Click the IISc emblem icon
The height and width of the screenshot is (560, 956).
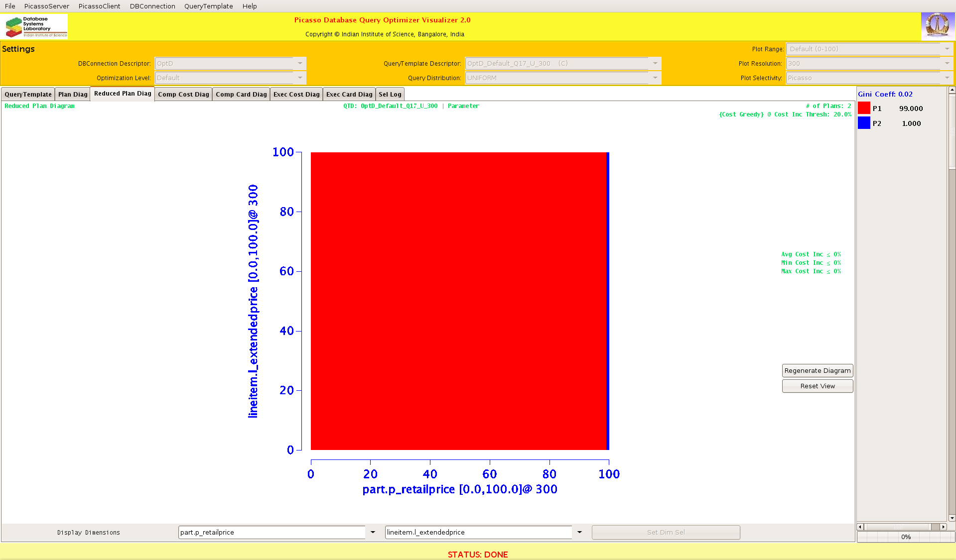[x=937, y=26]
